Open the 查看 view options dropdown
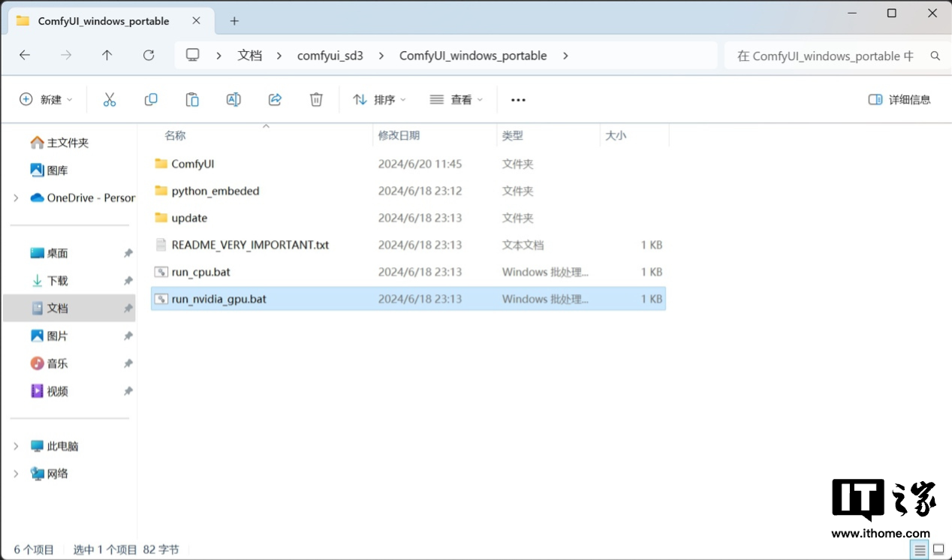The width and height of the screenshot is (952, 560). (x=456, y=99)
